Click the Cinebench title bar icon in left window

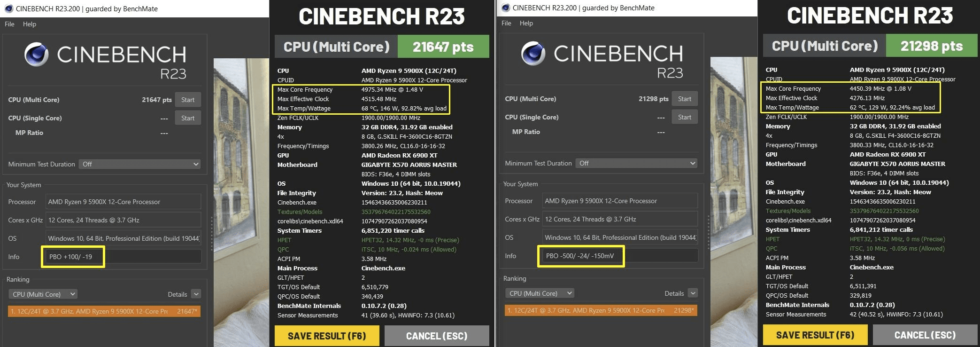pos(8,8)
